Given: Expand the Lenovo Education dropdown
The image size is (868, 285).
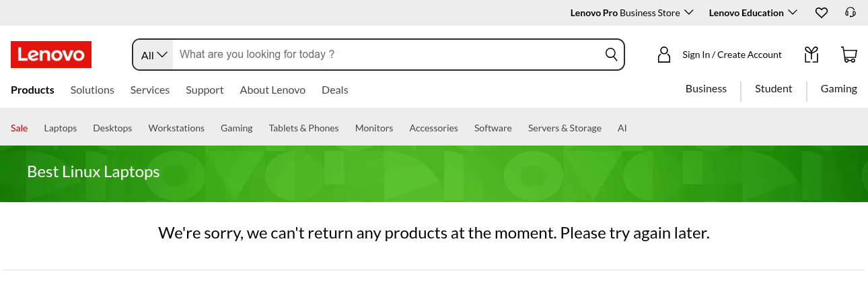Looking at the screenshot, I should point(752,13).
